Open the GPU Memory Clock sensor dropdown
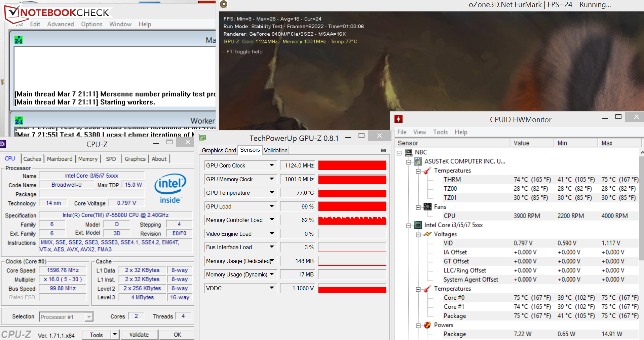This screenshot has height=340, width=644. tap(272, 179)
